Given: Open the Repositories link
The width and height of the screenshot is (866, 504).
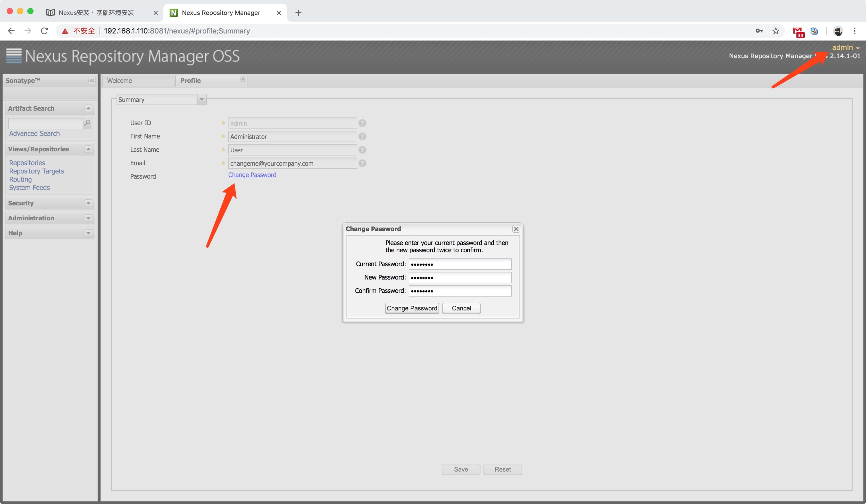Looking at the screenshot, I should click(x=27, y=163).
